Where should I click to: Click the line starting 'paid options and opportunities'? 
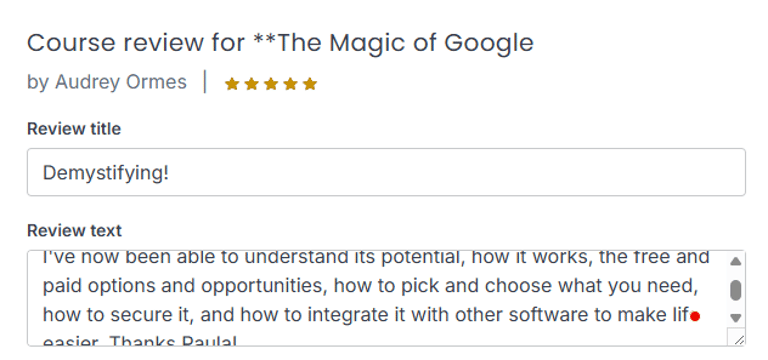tap(370, 286)
